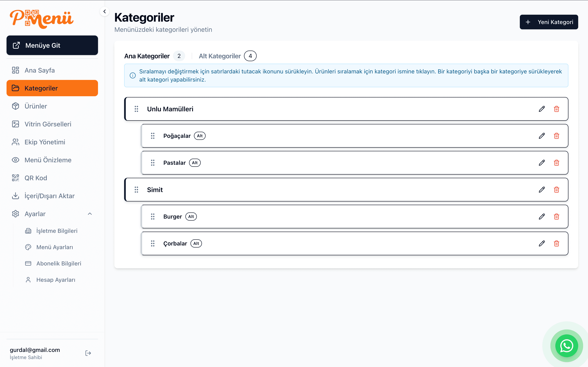
Task: Click trash icon for Simit category
Action: [x=556, y=190]
